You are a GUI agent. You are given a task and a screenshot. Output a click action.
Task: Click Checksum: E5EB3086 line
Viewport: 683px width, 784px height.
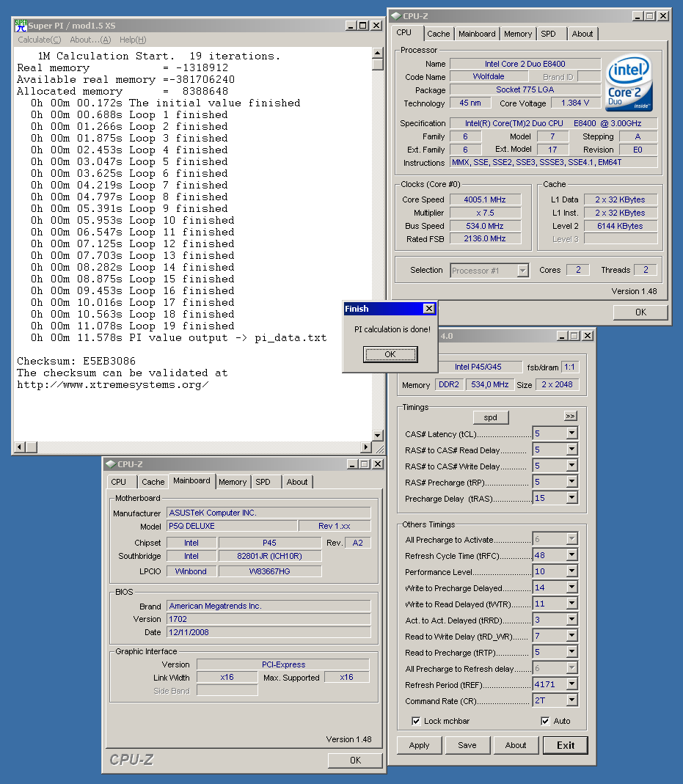(76, 361)
